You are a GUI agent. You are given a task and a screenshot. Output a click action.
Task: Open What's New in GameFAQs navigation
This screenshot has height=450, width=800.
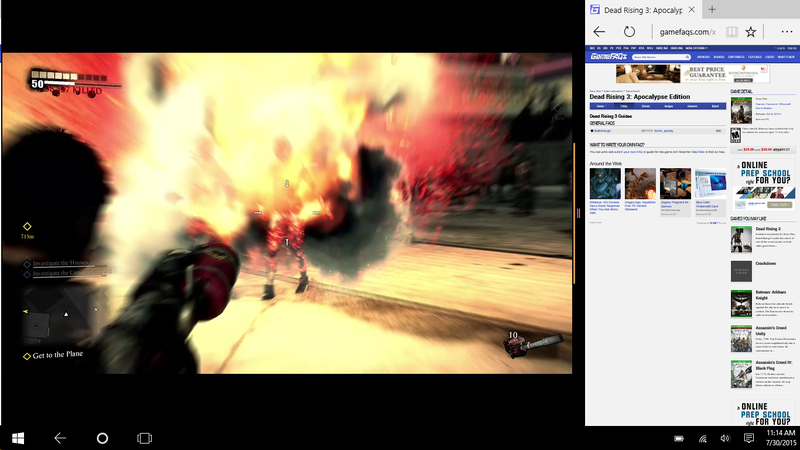[x=786, y=57]
